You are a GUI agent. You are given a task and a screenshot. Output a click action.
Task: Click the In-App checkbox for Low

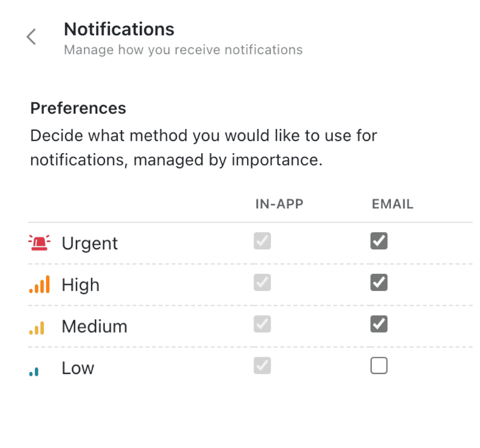[x=262, y=365]
